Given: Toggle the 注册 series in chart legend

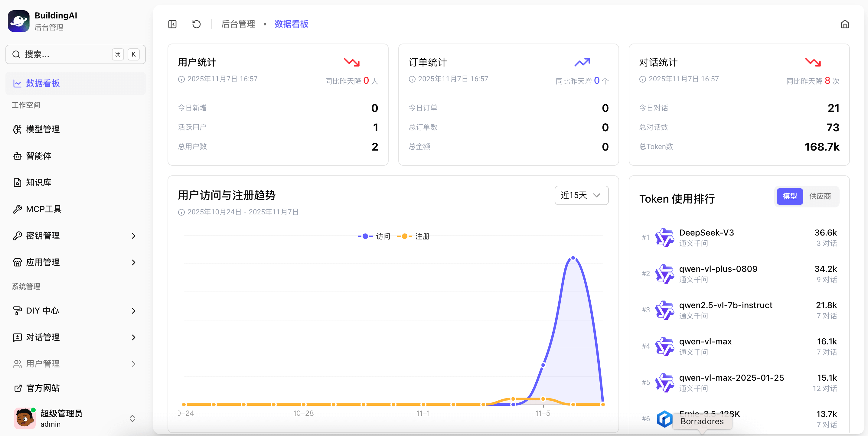Looking at the screenshot, I should coord(413,236).
